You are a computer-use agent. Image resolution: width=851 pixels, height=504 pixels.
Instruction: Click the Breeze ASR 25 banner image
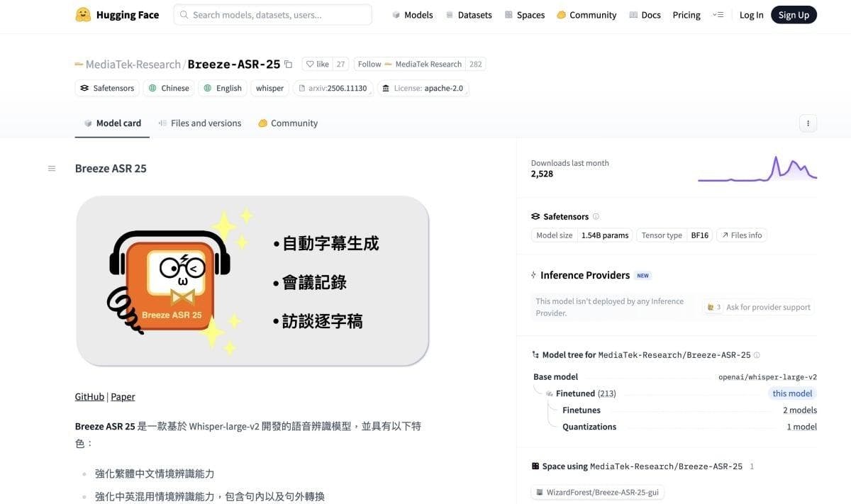[252, 281]
